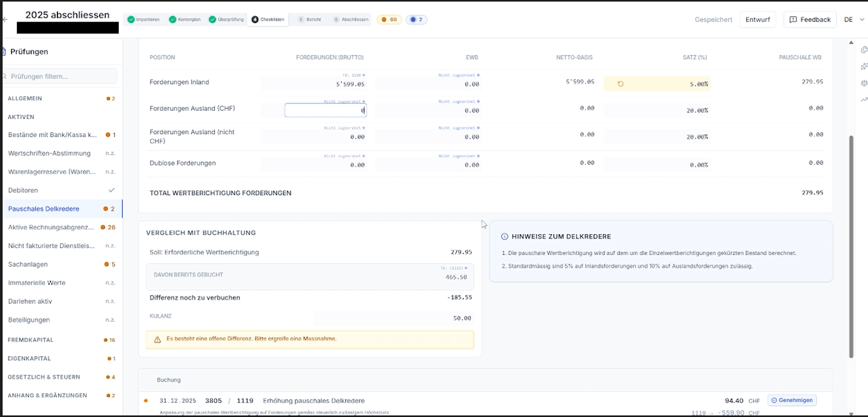Click Nicht zugeordnet tag above Dubiose Forderungen brutto
The height and width of the screenshot is (417, 868).
click(x=345, y=156)
